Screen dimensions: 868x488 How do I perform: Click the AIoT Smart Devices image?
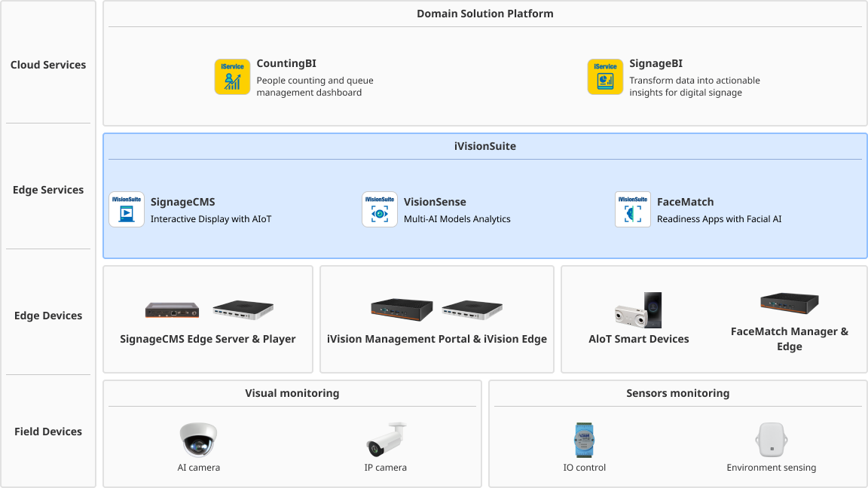638,310
